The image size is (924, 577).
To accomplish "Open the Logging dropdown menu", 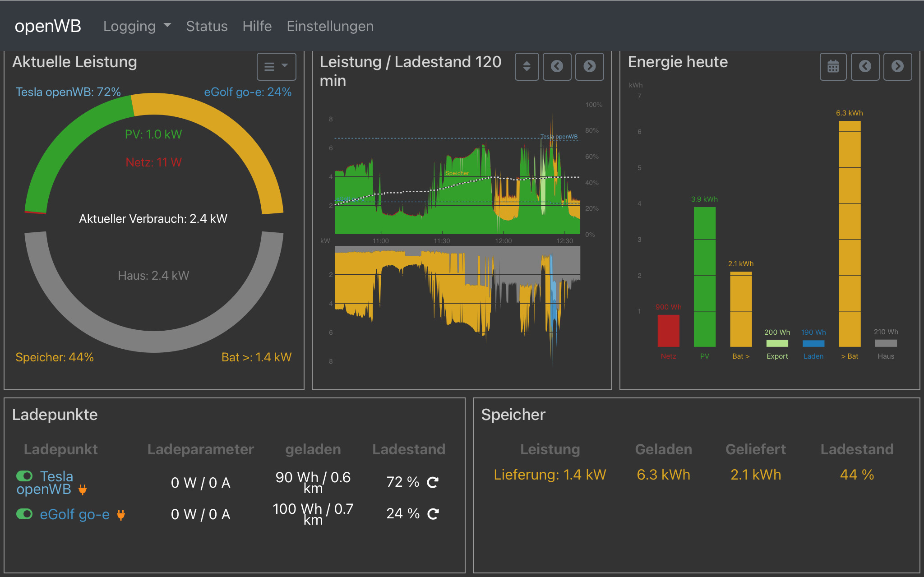I will [137, 26].
